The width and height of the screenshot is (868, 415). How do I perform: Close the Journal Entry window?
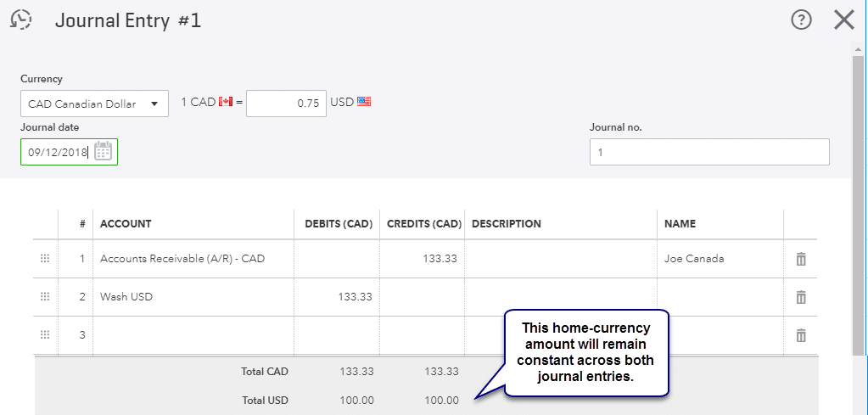(x=843, y=20)
